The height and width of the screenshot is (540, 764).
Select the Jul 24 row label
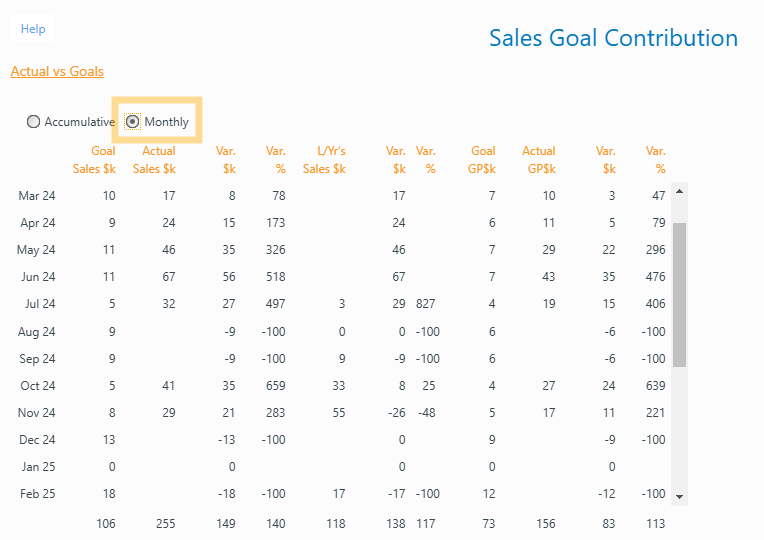(37, 304)
